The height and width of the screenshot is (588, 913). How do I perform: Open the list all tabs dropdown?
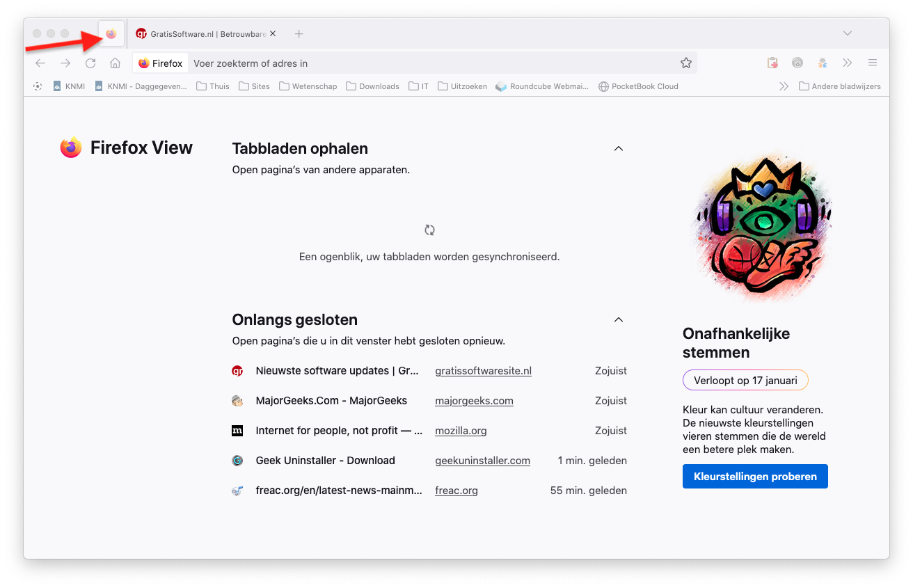coord(847,33)
